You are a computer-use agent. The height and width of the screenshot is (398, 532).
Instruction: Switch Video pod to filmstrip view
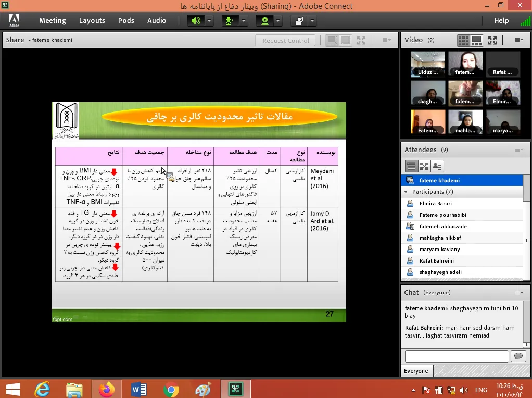(x=476, y=40)
